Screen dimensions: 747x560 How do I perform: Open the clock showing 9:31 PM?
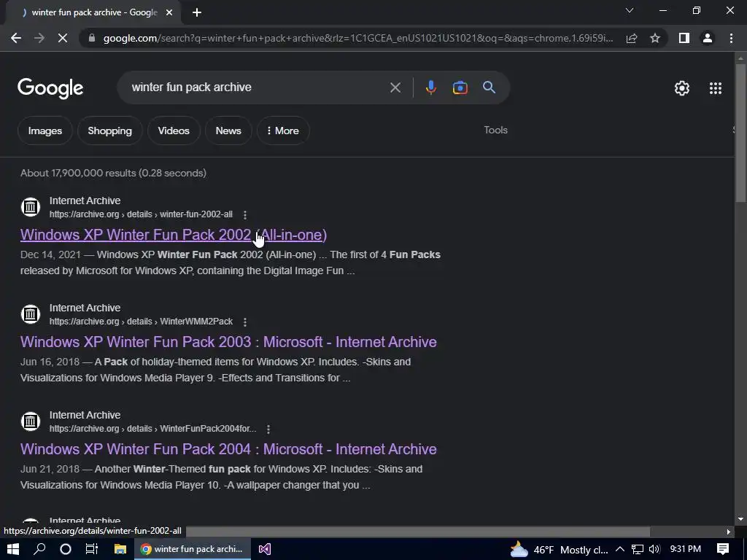pyautogui.click(x=686, y=549)
